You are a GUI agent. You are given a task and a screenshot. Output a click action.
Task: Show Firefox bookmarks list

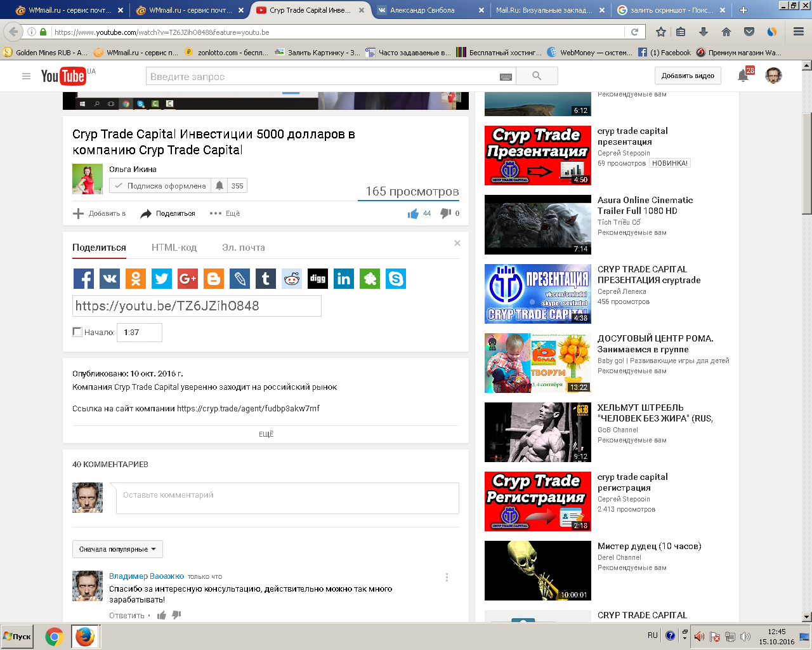click(x=681, y=32)
